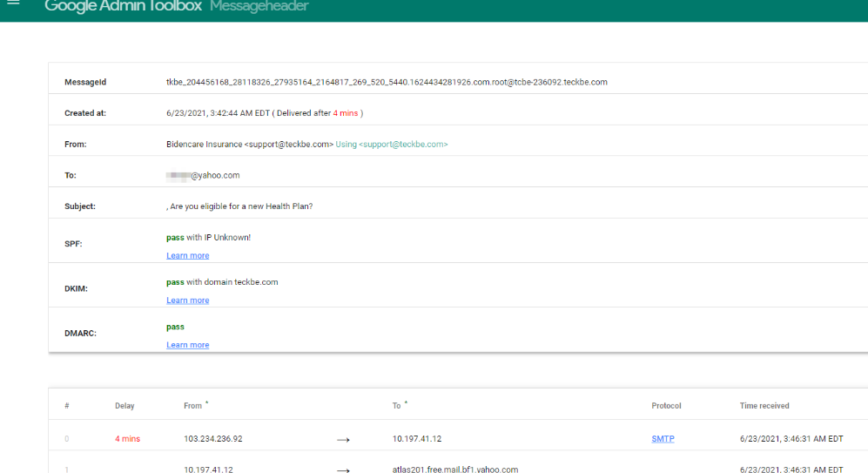Click the DMARC row label
The width and height of the screenshot is (868, 473).
pos(80,333)
